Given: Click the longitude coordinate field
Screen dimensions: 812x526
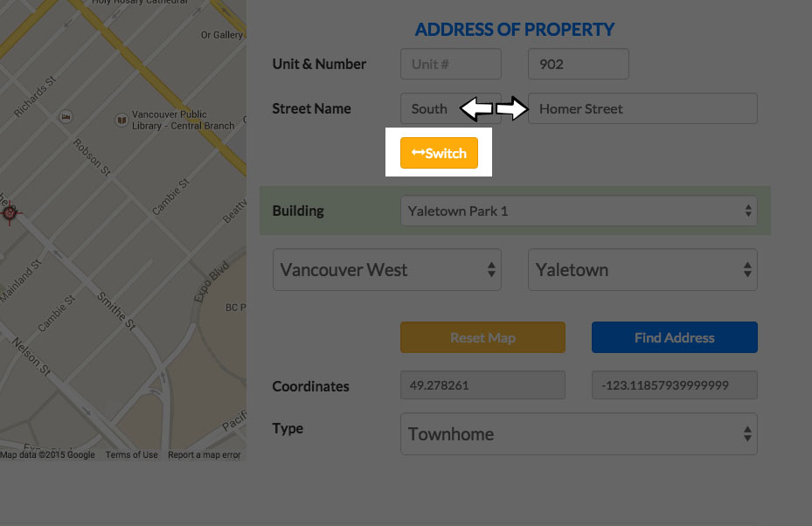Looking at the screenshot, I should click(x=674, y=385).
